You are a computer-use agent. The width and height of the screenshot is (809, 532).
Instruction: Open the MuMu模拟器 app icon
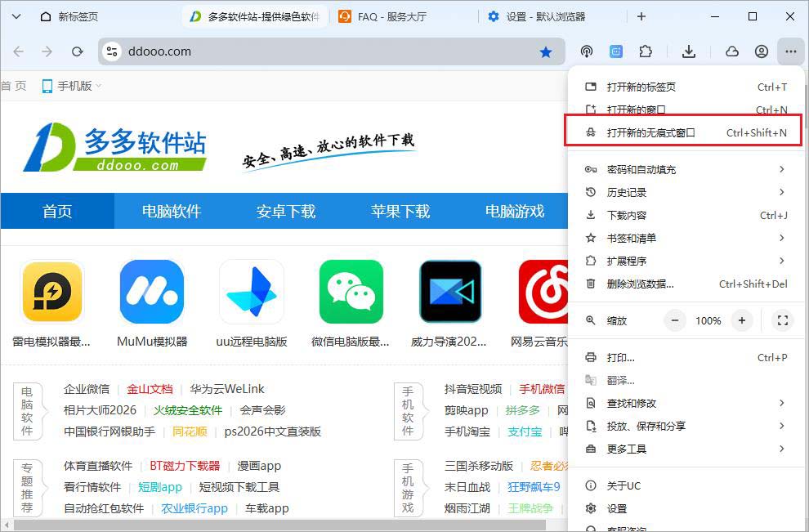coord(152,292)
